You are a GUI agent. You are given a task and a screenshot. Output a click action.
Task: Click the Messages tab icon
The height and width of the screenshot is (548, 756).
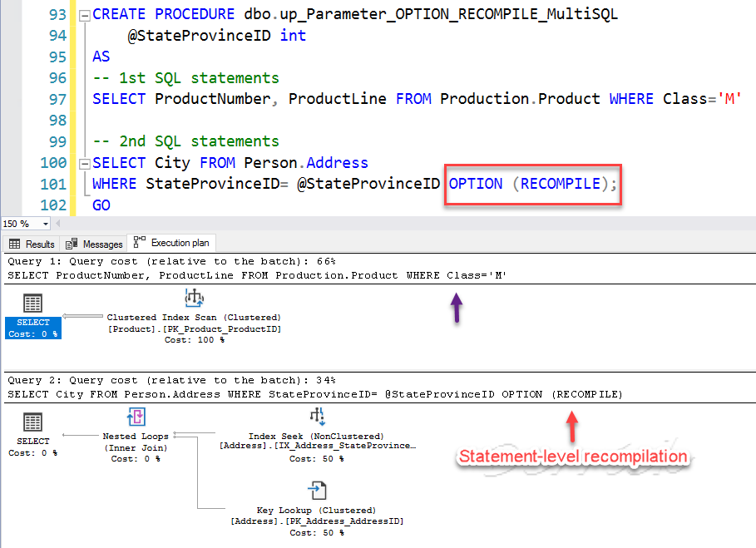coord(72,244)
